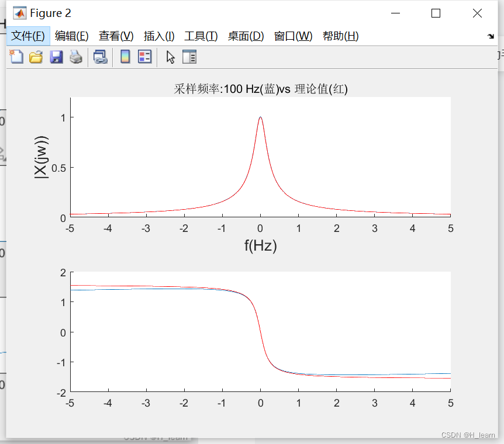The image size is (504, 444).
Task: Open the 文件(F) menu
Action: (x=28, y=36)
